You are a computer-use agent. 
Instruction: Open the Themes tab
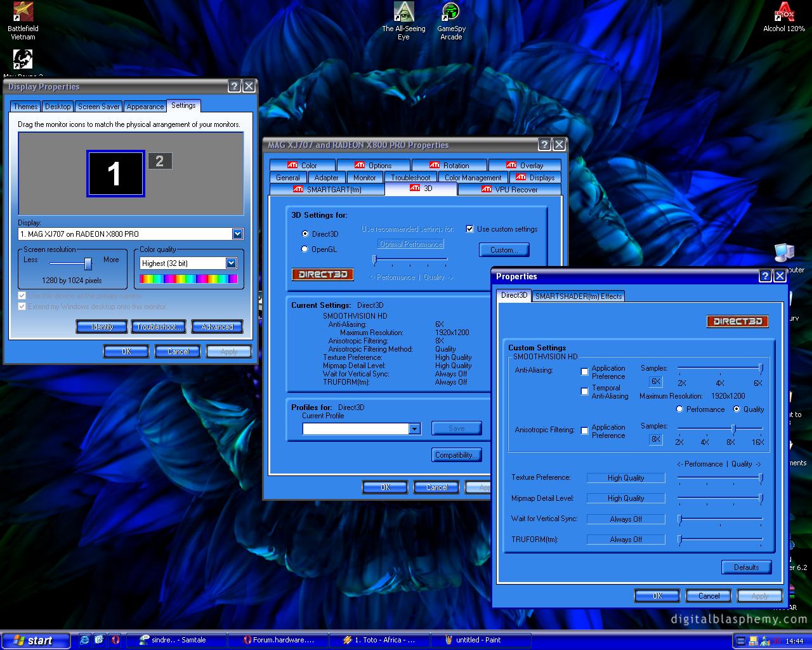pos(25,107)
